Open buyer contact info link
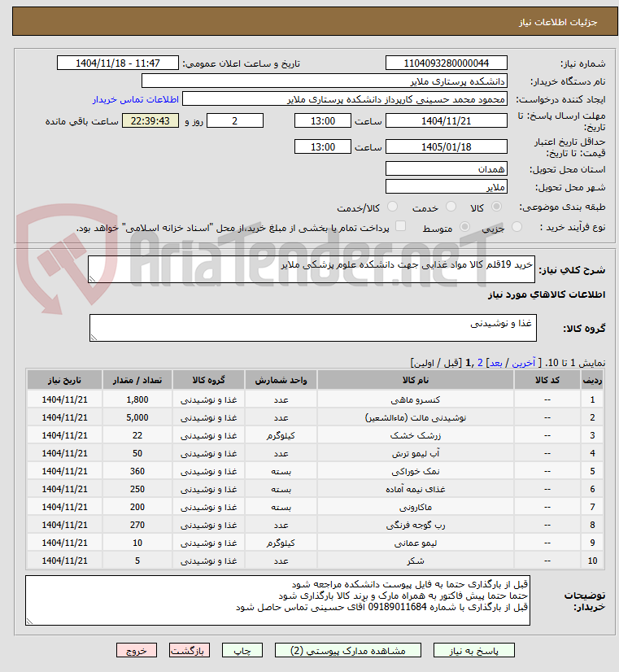Screen dimensions: 619x672 [x=135, y=99]
